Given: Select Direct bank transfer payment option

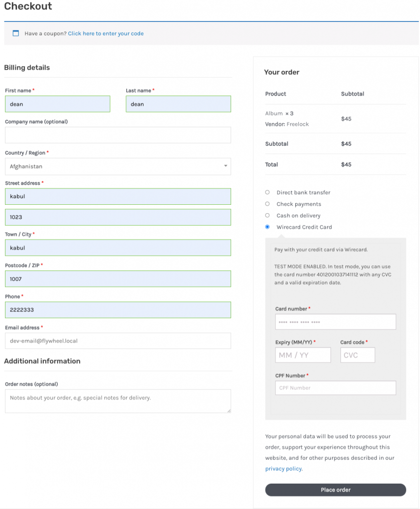Looking at the screenshot, I should (x=267, y=192).
